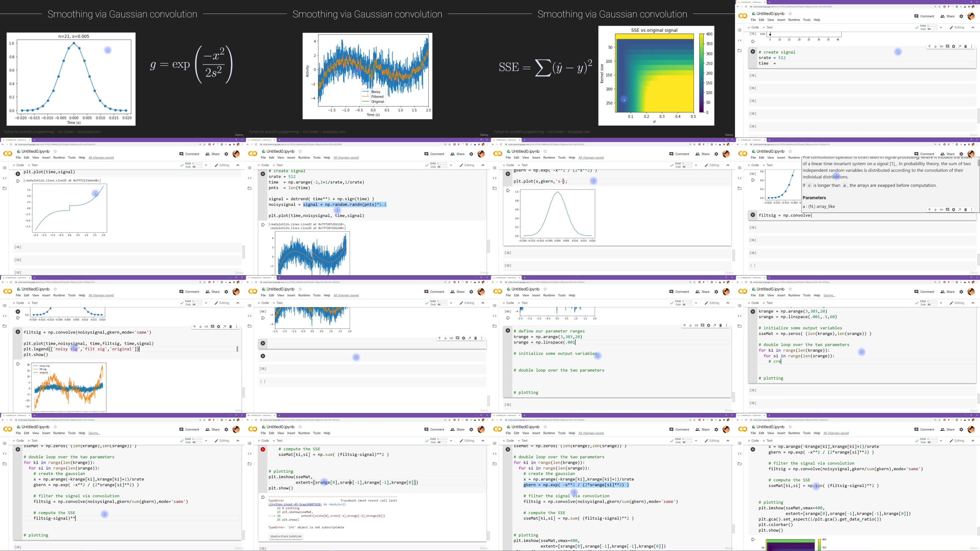980x551 pixels.
Task: Open the ipython-input-49 traceback link
Action: click(295, 504)
